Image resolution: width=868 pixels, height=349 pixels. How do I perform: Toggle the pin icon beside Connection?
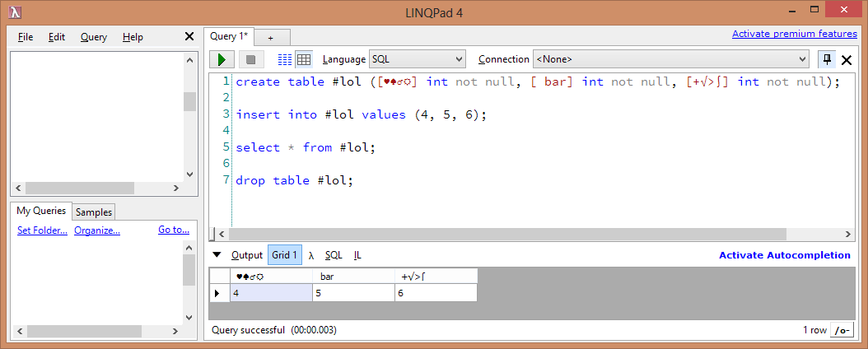tap(828, 59)
